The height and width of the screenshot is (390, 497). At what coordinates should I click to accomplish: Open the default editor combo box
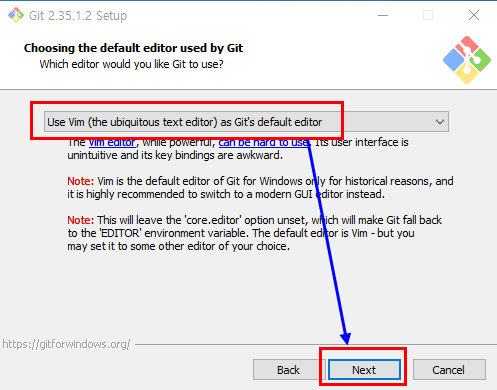pyautogui.click(x=246, y=122)
